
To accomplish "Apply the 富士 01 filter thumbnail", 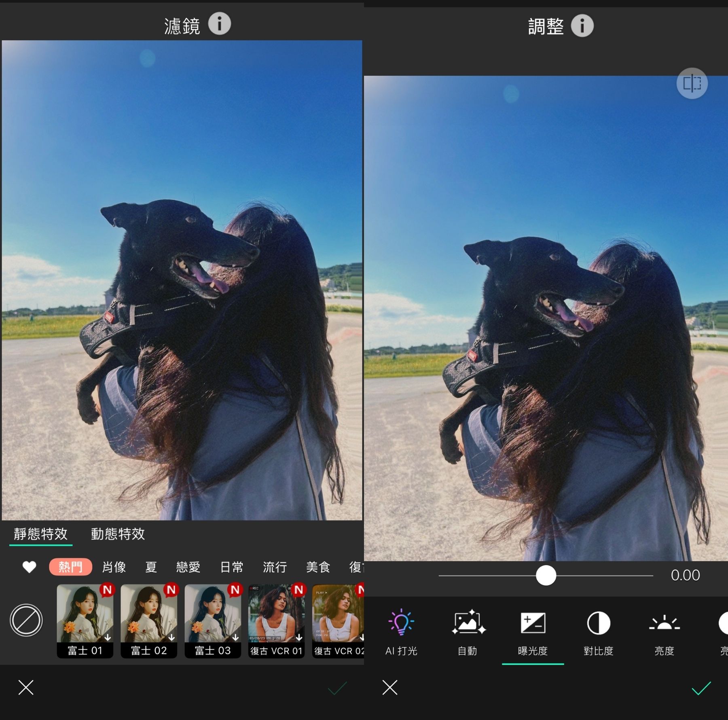I will pyautogui.click(x=85, y=620).
